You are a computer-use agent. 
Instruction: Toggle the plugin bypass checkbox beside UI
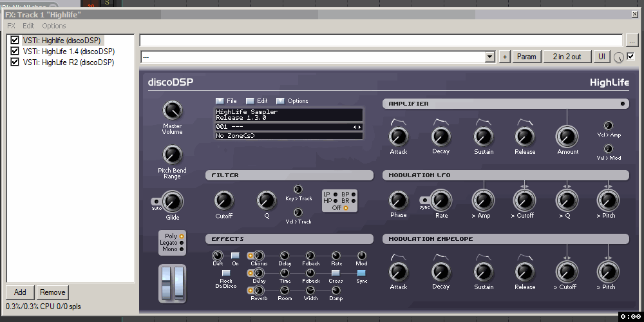(x=630, y=57)
